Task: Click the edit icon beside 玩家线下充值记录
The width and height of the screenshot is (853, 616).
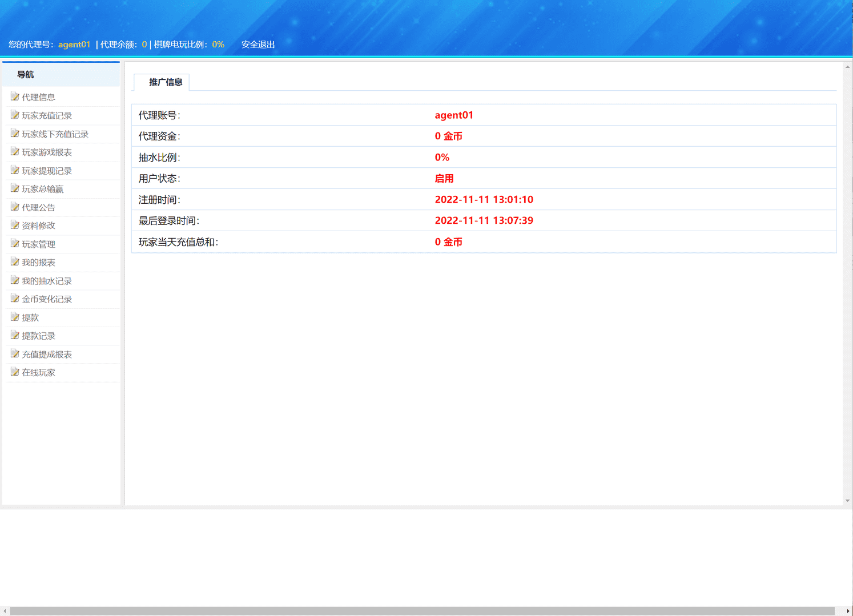Action: [x=15, y=134]
